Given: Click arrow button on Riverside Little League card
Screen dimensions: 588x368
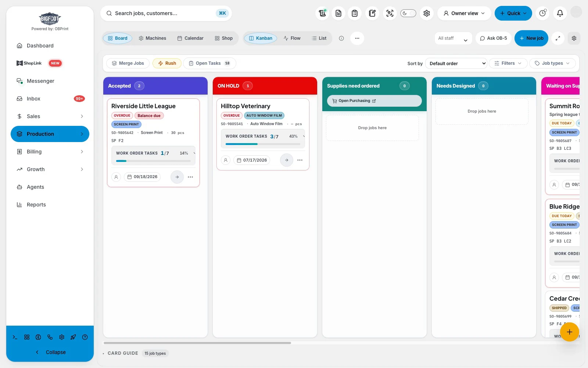Looking at the screenshot, I should pyautogui.click(x=177, y=177).
